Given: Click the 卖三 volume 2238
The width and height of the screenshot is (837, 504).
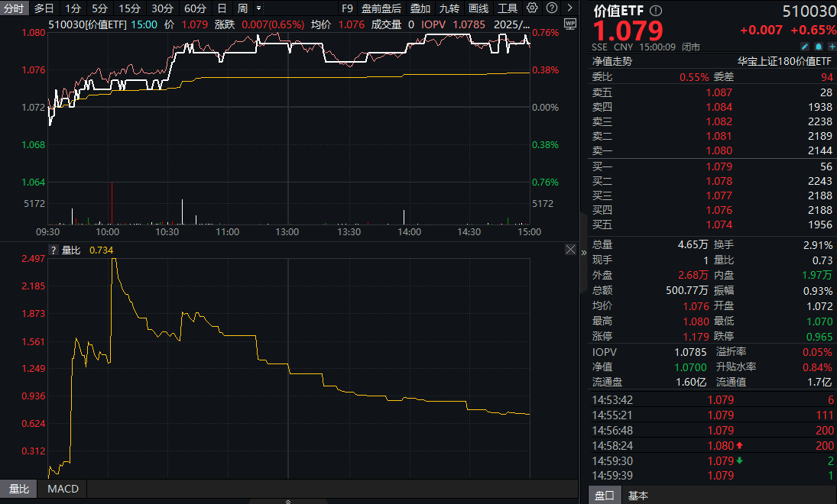Looking at the screenshot, I should click(x=820, y=121).
